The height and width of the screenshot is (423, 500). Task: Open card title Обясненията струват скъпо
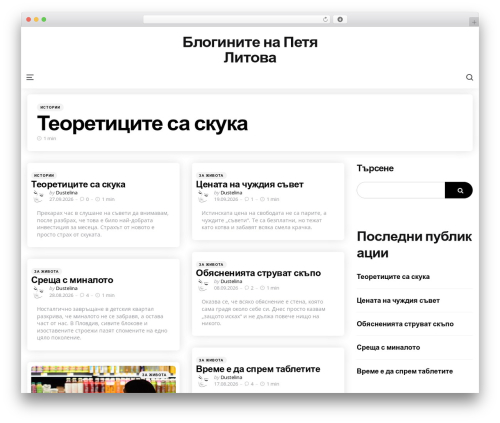[258, 273]
